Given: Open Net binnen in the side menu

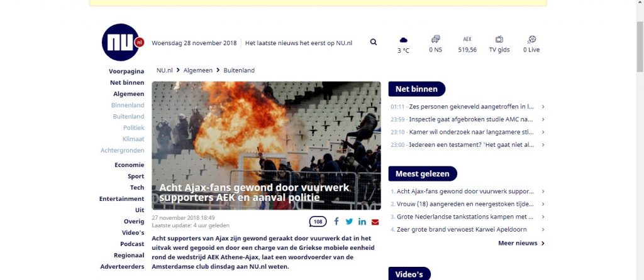Looking at the screenshot, I should point(127,82).
